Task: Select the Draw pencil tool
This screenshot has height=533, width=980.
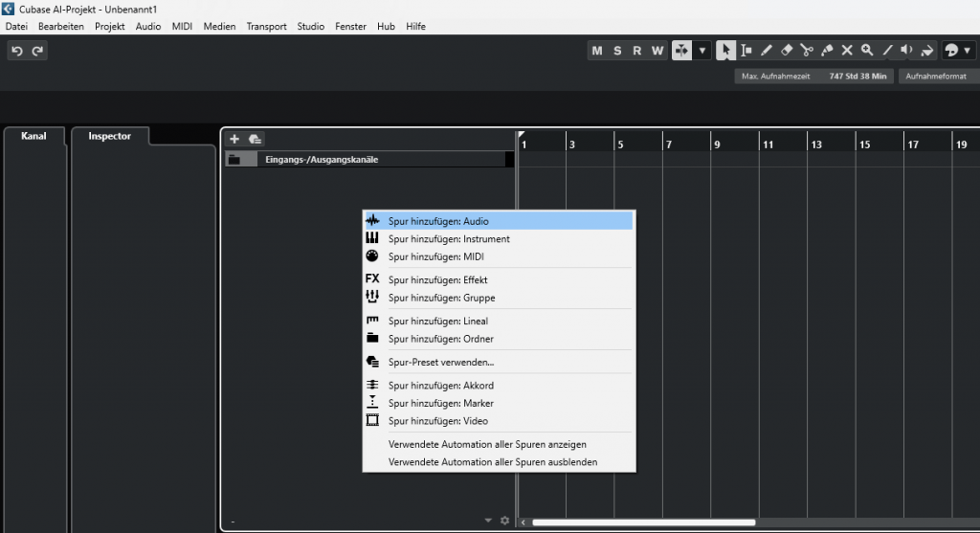Action: (x=767, y=51)
